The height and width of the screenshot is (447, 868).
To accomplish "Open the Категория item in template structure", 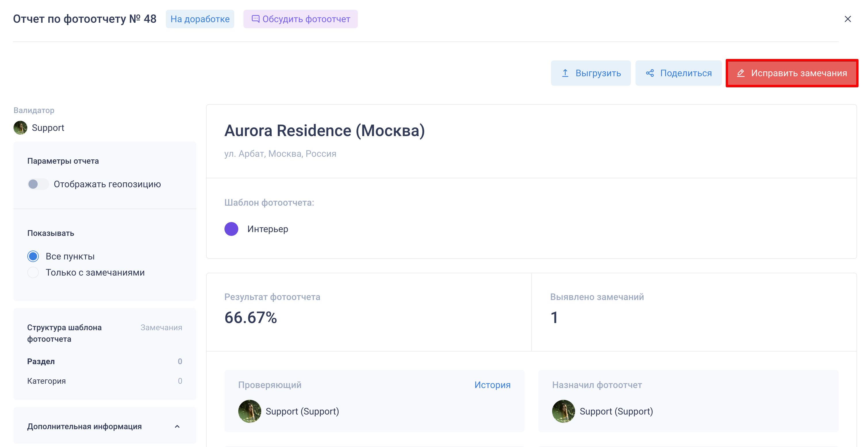I will tap(47, 381).
